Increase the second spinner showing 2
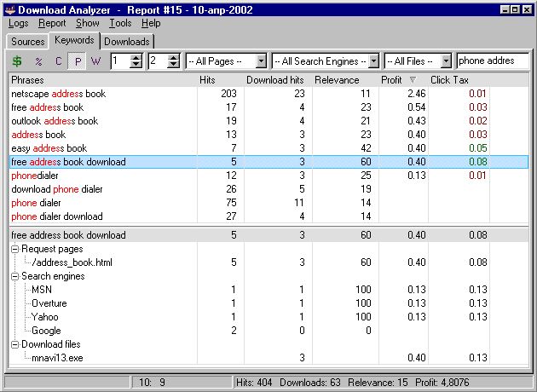The height and width of the screenshot is (392, 537). point(174,57)
